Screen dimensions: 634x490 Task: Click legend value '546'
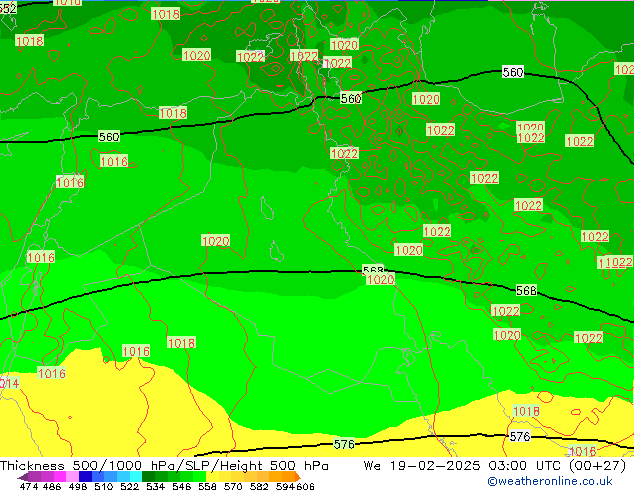pos(181,486)
